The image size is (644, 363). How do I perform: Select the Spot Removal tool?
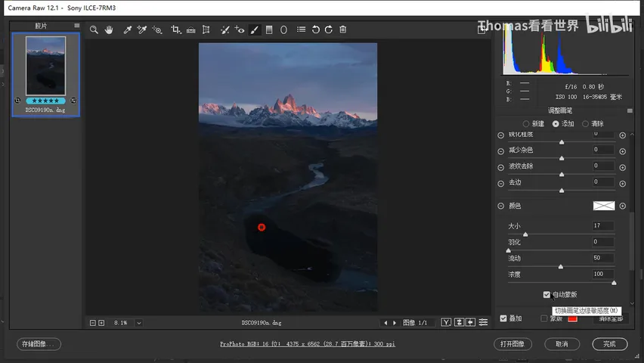click(224, 29)
